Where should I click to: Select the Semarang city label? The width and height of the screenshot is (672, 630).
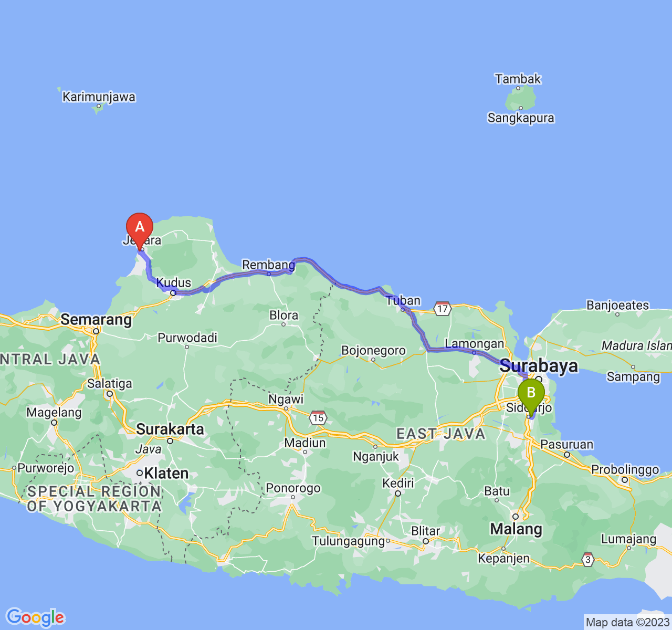pyautogui.click(x=96, y=319)
